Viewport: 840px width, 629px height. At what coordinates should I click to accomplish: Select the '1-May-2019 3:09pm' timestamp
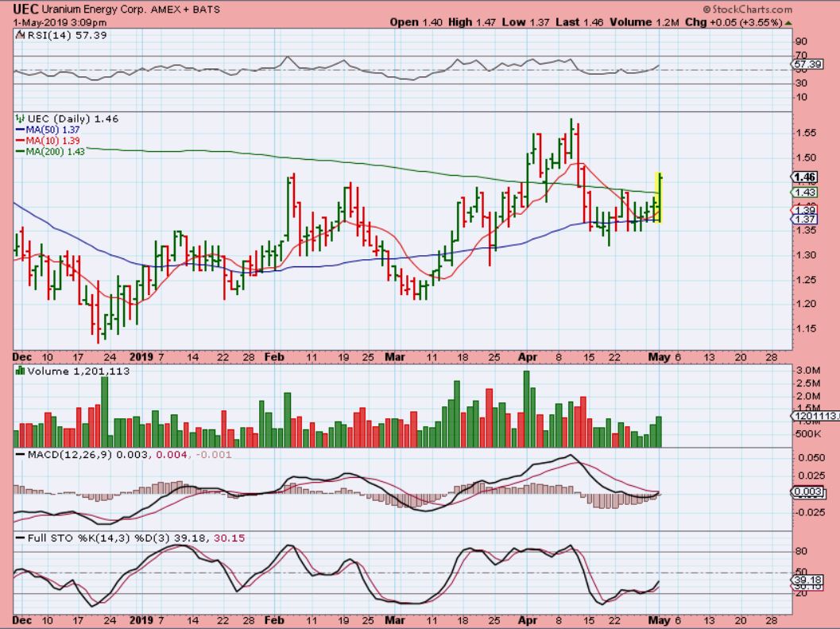tap(60, 22)
